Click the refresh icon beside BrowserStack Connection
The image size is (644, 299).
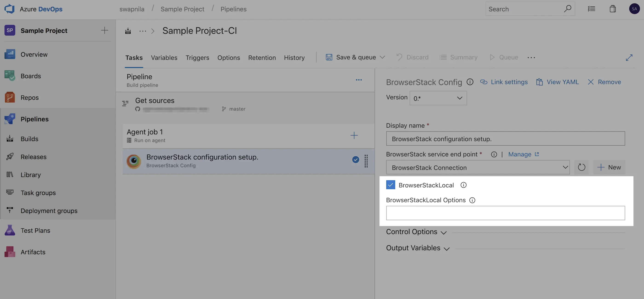click(581, 167)
